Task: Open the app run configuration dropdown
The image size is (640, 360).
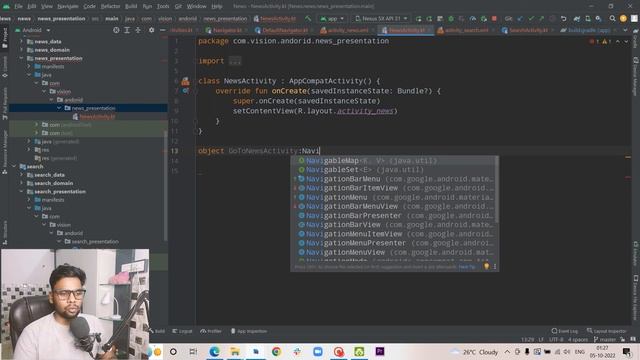Action: pyautogui.click(x=332, y=19)
